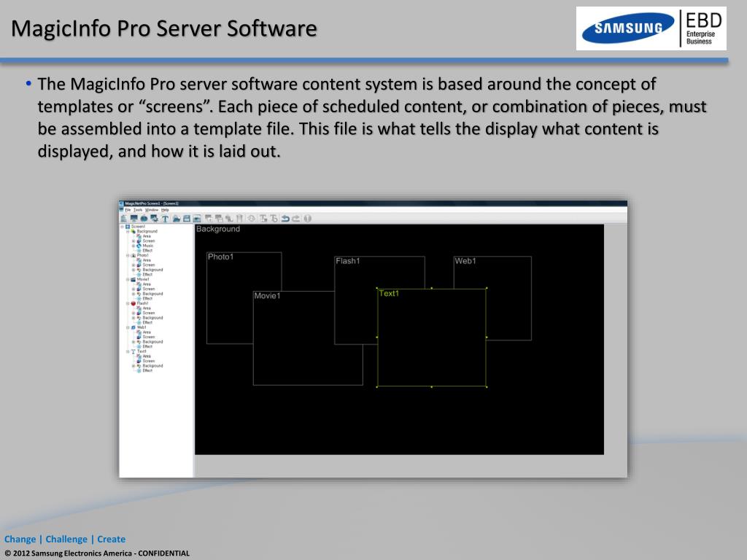Select Effect under Text1 in tree
Image resolution: width=747 pixels, height=560 pixels.
pyautogui.click(x=147, y=370)
